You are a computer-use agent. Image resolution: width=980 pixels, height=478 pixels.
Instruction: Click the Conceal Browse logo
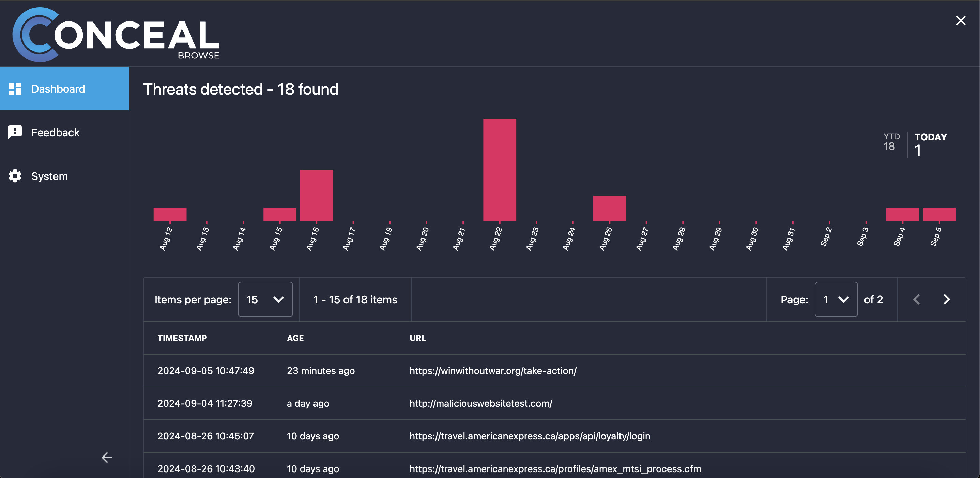point(116,34)
